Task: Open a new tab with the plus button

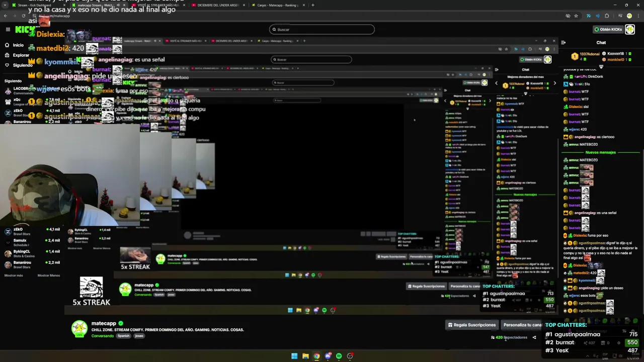Action: (x=313, y=5)
